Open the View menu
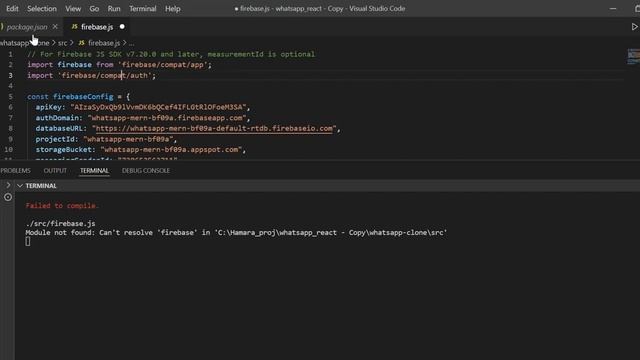 pyautogui.click(x=73, y=9)
